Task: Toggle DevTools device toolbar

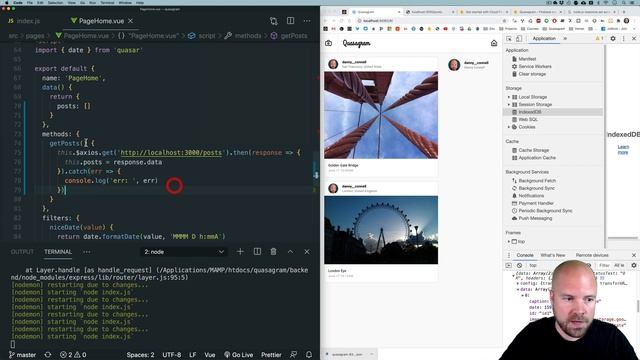Action: pos(518,38)
